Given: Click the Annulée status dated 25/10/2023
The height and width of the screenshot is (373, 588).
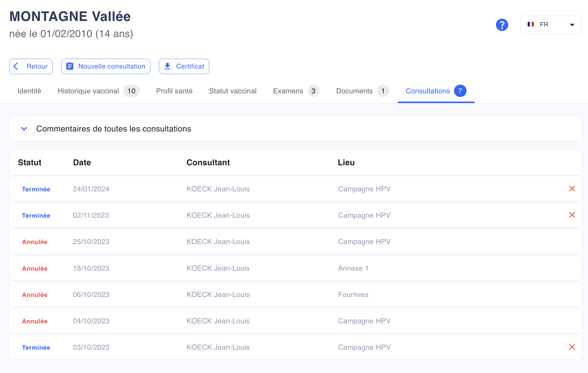Looking at the screenshot, I should tap(35, 242).
